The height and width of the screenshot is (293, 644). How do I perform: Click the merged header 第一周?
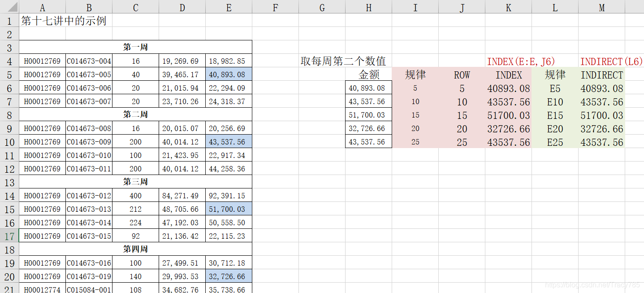coord(135,47)
